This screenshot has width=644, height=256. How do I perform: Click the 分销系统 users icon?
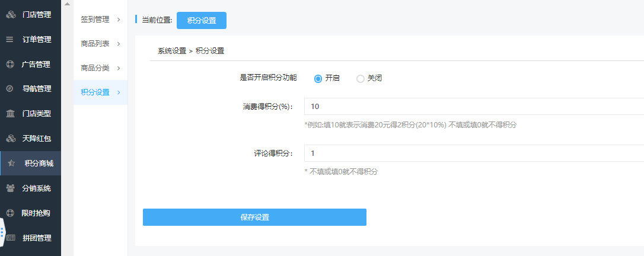click(11, 188)
